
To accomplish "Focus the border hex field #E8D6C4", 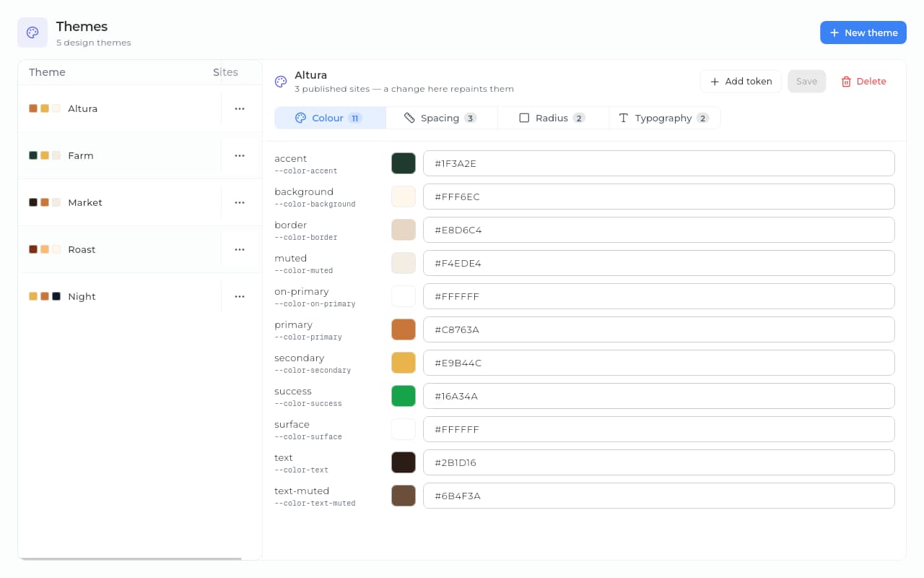I will [659, 230].
